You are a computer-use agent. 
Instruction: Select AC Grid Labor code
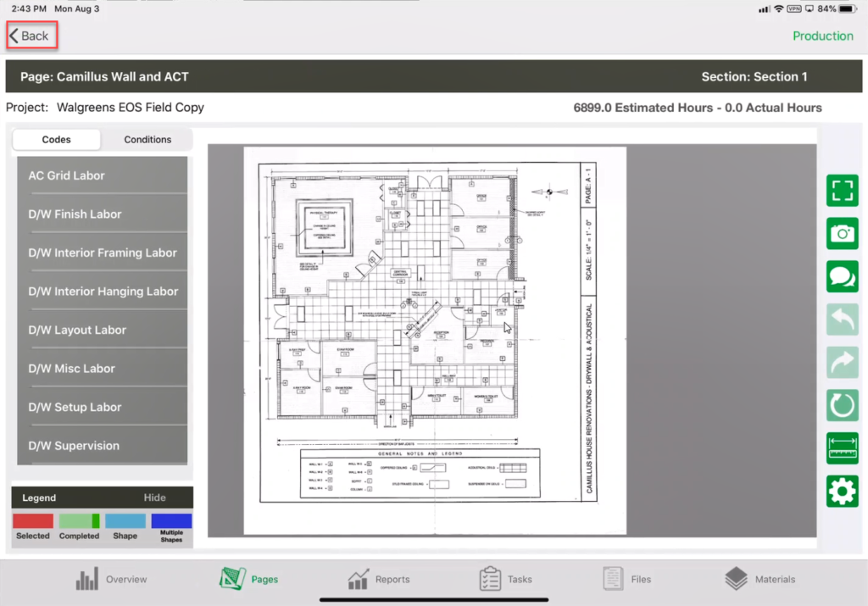[102, 176]
